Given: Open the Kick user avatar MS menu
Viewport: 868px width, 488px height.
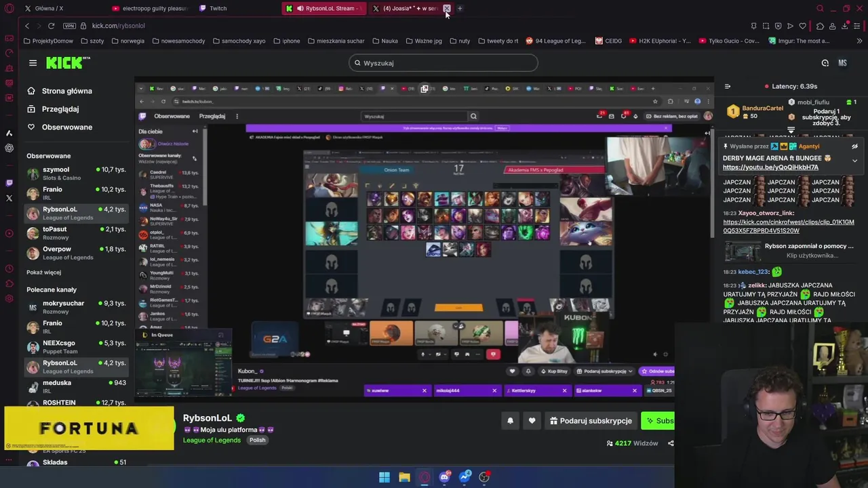Looking at the screenshot, I should click(842, 63).
